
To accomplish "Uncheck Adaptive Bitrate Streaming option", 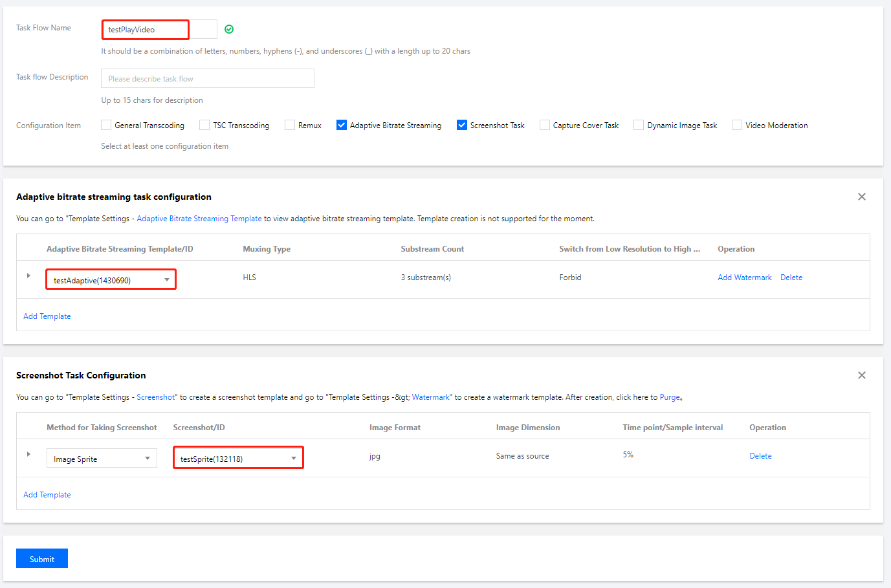I will (342, 125).
